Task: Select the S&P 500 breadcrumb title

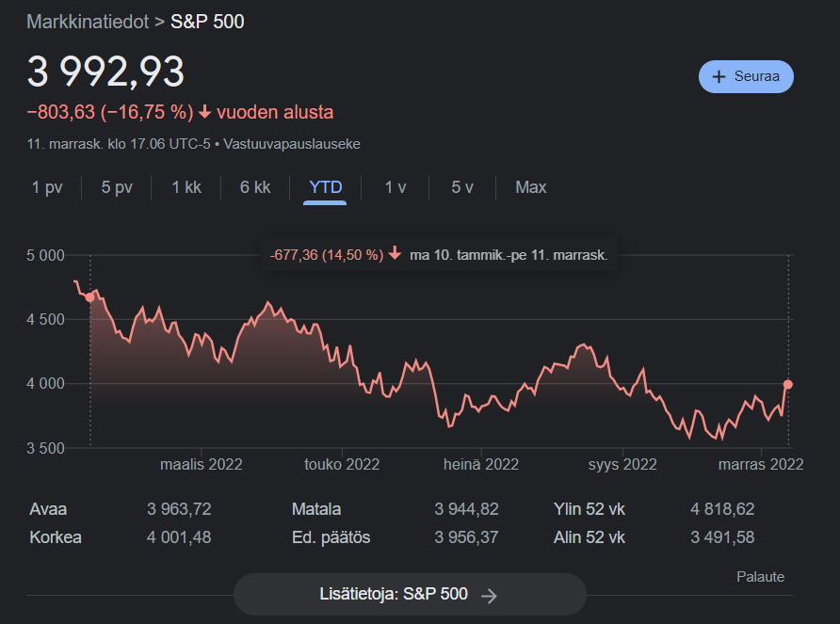Action: [207, 22]
